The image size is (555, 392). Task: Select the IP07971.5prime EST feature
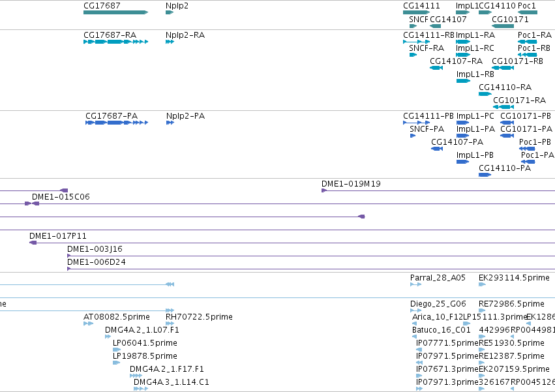[x=419, y=363]
